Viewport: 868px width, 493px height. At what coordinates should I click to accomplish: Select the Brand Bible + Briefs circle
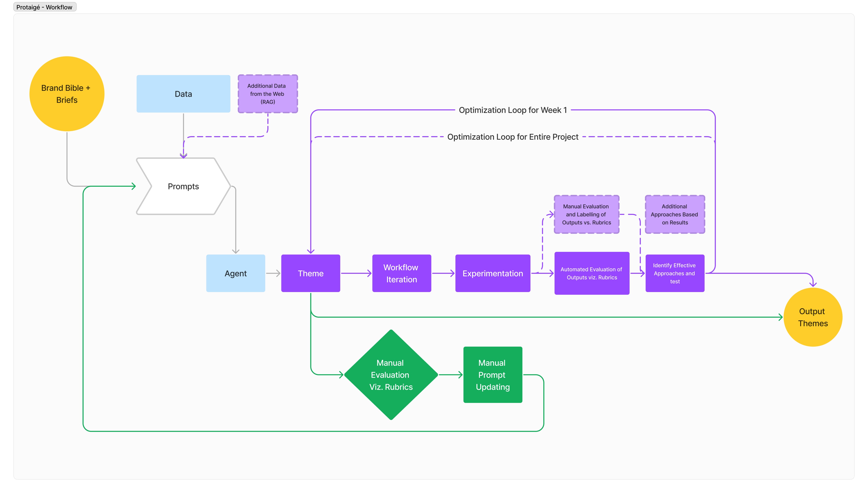(67, 94)
